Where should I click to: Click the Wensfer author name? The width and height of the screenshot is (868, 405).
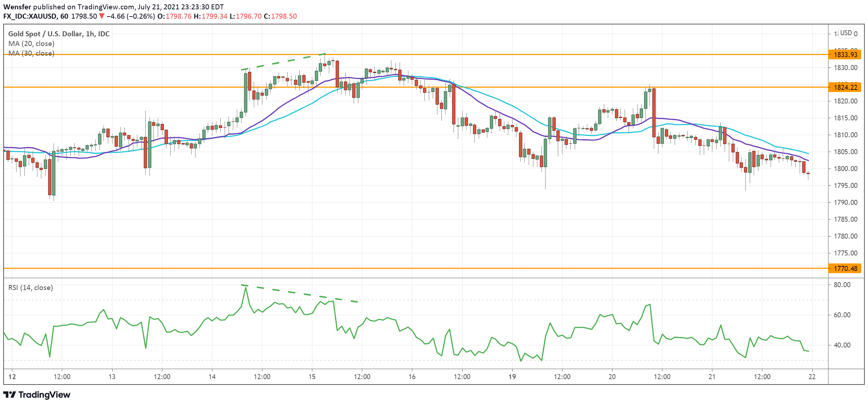click(17, 7)
